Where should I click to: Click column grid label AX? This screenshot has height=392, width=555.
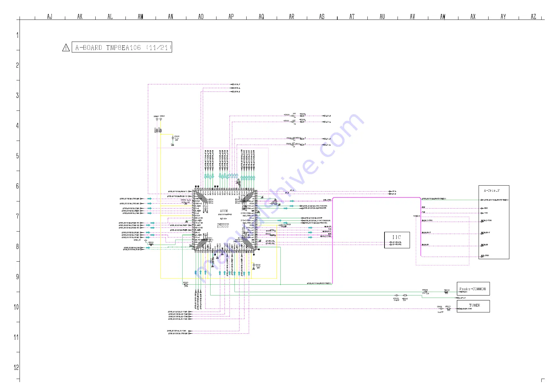coord(473,16)
